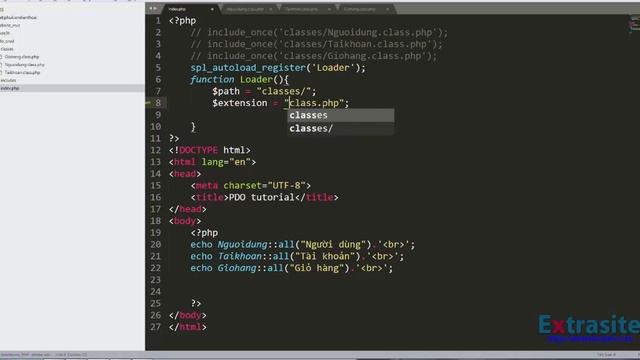Click the closing head tag on line 17
This screenshot has width=640, height=360.
click(x=188, y=209)
